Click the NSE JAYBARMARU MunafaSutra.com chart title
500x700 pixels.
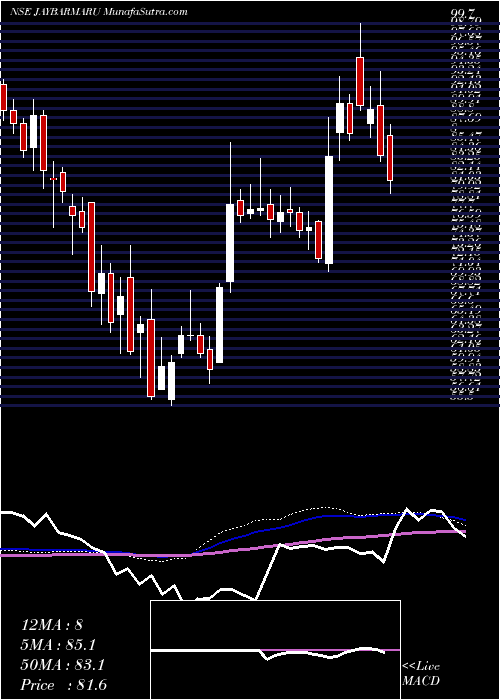[x=99, y=12]
